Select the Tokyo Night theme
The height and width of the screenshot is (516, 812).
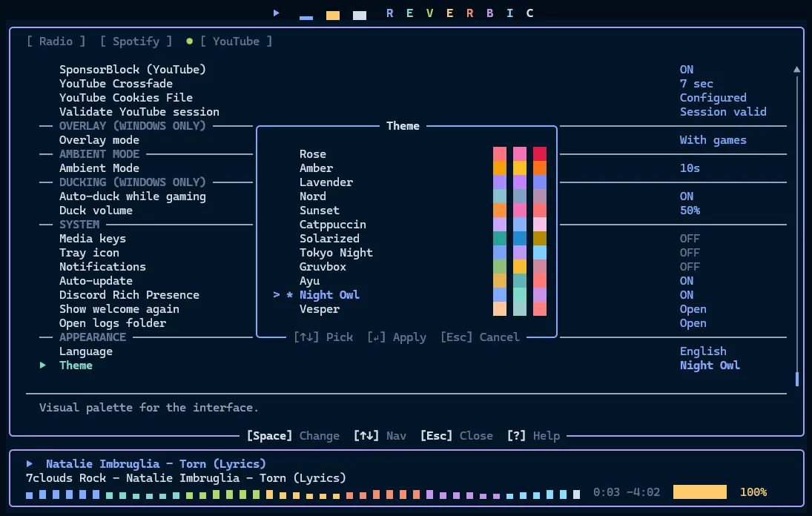pos(336,253)
